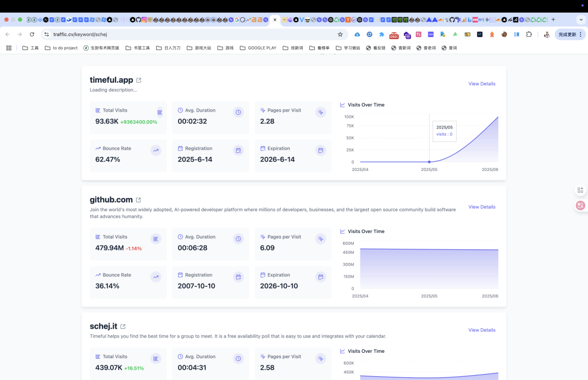Bookmark this page with the star icon
Image resolution: width=588 pixels, height=380 pixels.
[340, 34]
